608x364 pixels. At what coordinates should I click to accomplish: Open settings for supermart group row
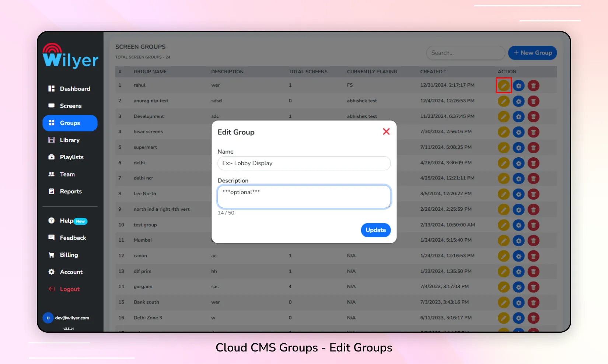point(518,148)
